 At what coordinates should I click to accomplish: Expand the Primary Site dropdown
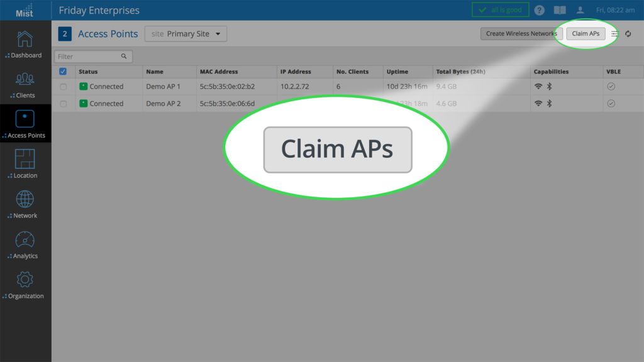(x=186, y=34)
